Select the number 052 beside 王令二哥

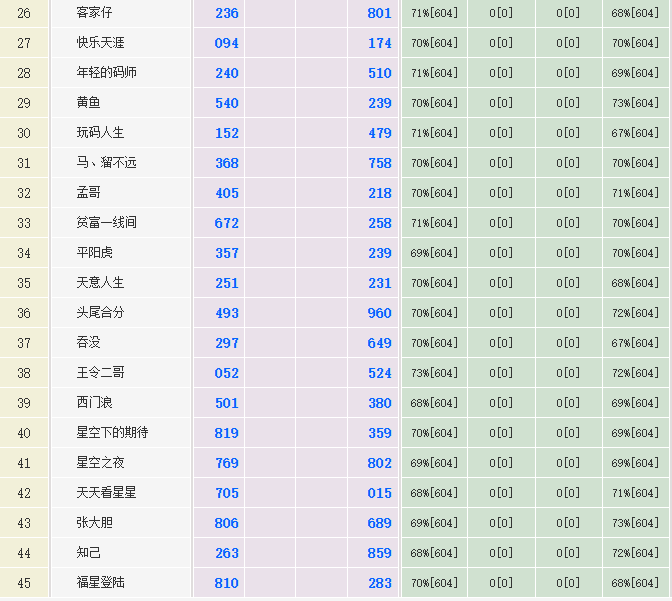(x=227, y=373)
